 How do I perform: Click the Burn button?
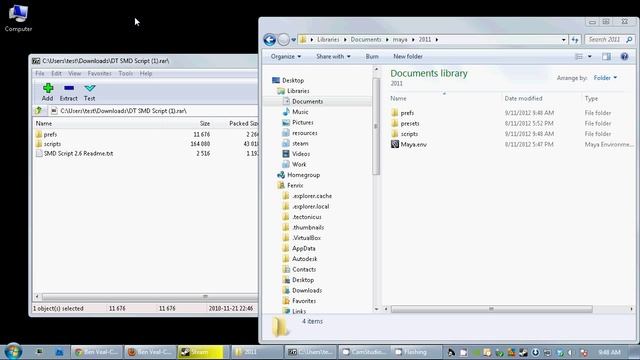(372, 56)
